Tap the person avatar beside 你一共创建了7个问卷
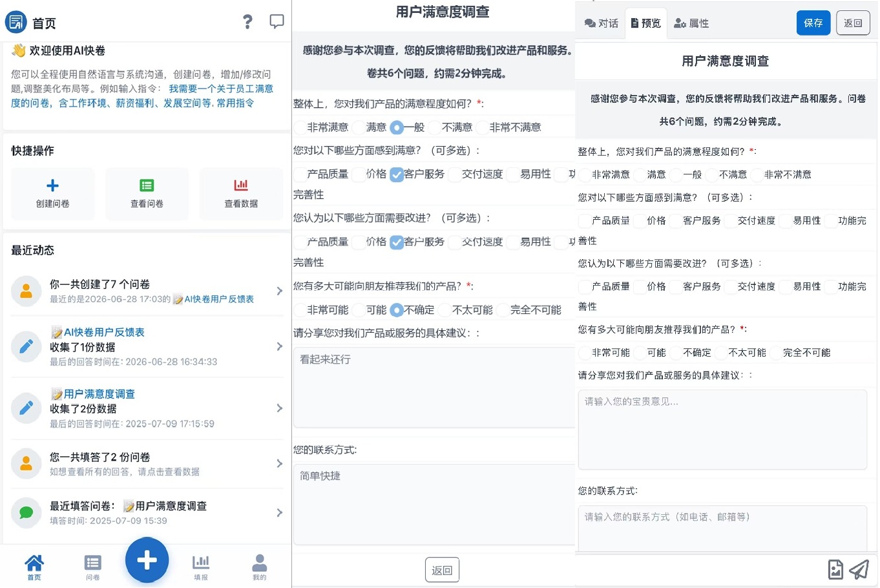Screen dimensions: 880x588 pos(26,291)
